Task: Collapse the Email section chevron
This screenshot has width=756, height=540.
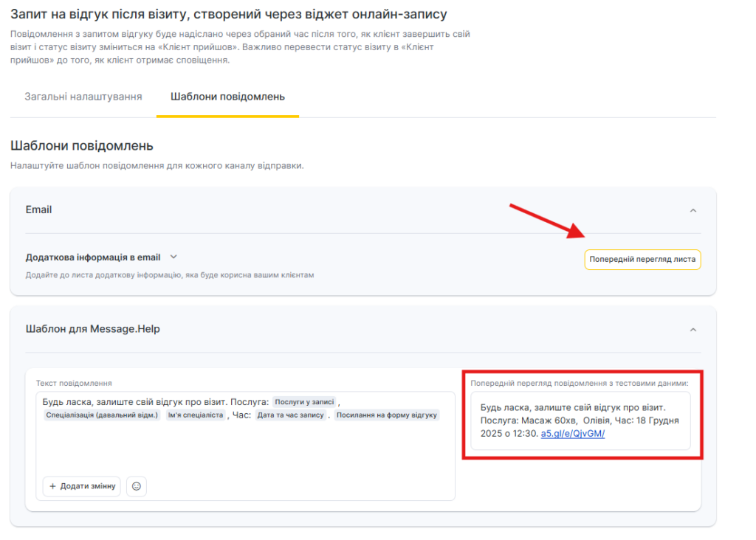Action: 693,210
